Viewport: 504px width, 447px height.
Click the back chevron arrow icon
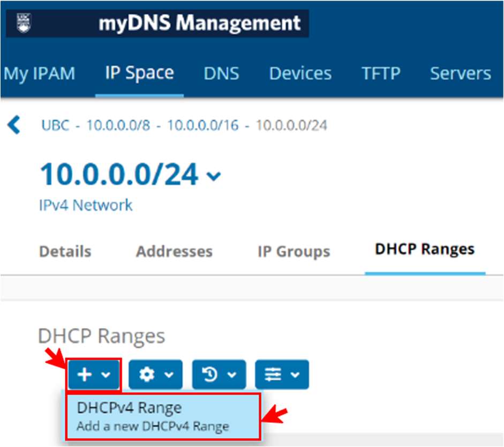tap(14, 125)
